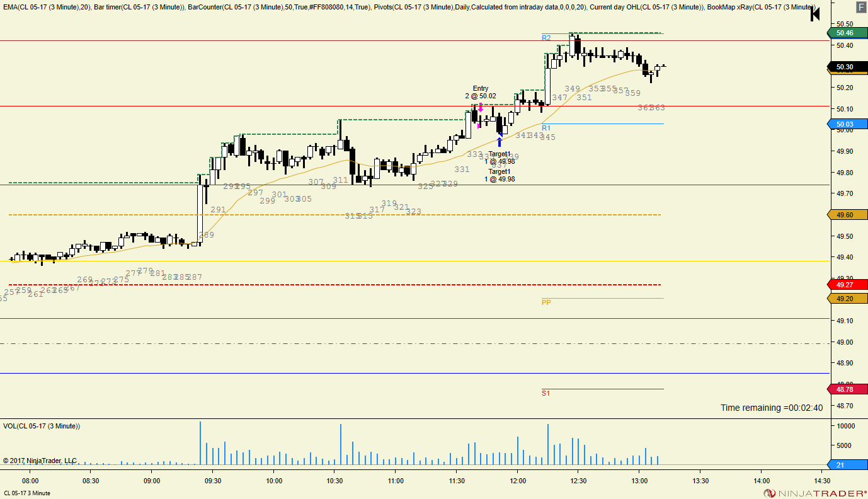
Task: Click the lowest Target1 1 @ 49.98 annotation
Action: 500,175
